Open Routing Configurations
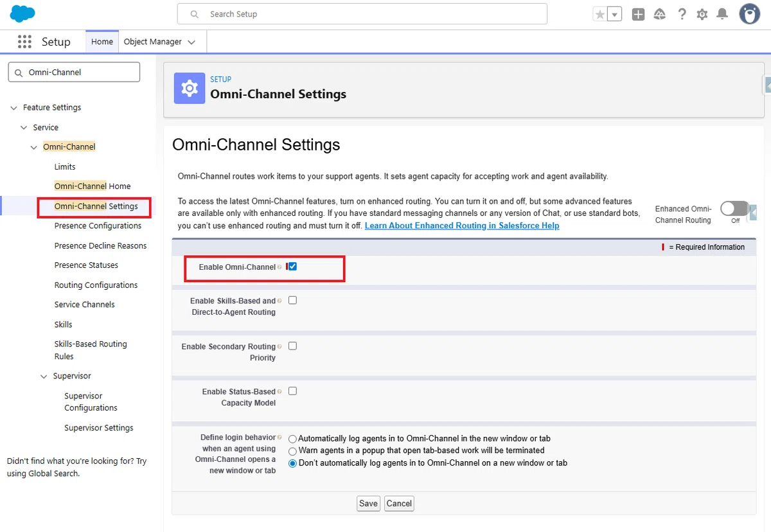The width and height of the screenshot is (771, 532). pyautogui.click(x=96, y=285)
